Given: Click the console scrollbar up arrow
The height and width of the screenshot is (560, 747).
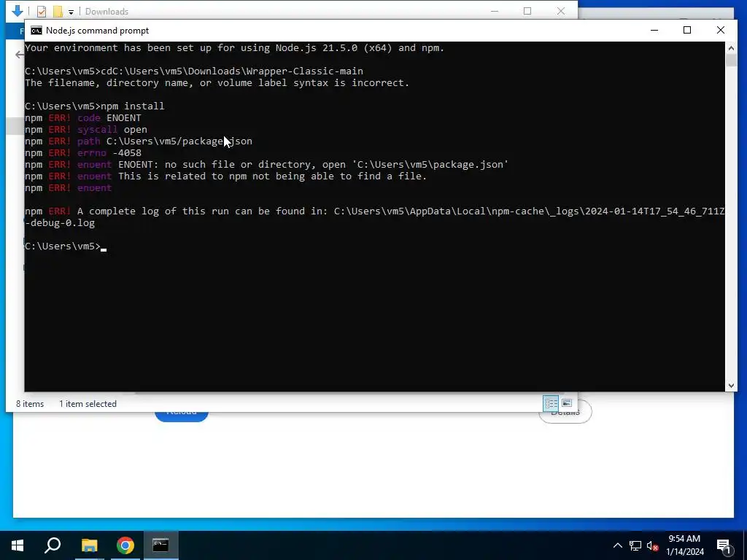Looking at the screenshot, I should click(731, 47).
